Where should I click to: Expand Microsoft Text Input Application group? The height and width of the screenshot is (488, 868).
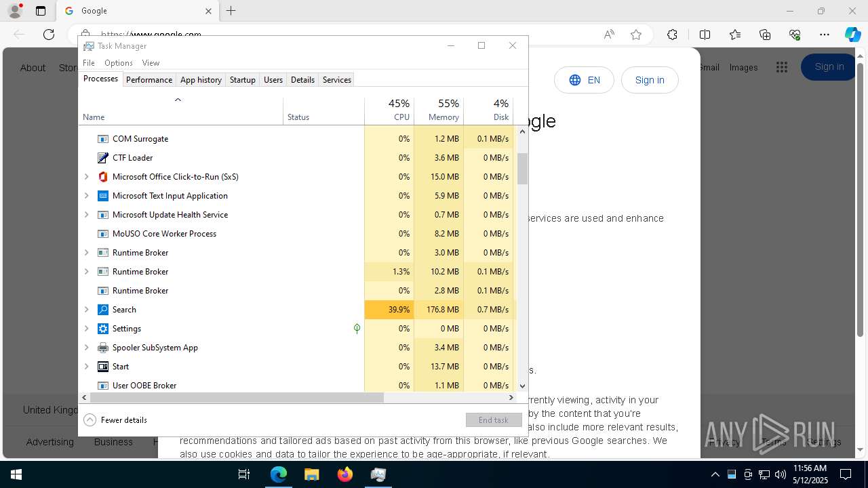click(x=86, y=196)
